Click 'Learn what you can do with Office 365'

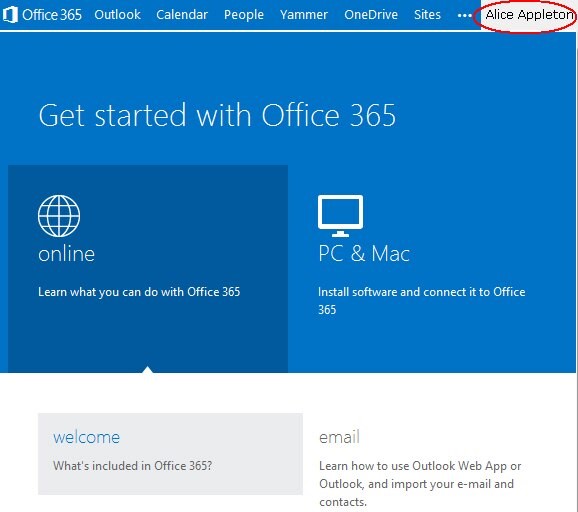139,292
